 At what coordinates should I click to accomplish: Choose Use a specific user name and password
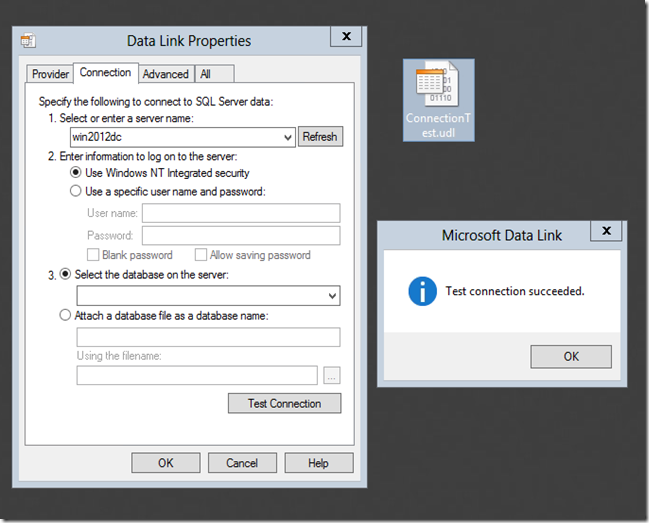tap(76, 191)
